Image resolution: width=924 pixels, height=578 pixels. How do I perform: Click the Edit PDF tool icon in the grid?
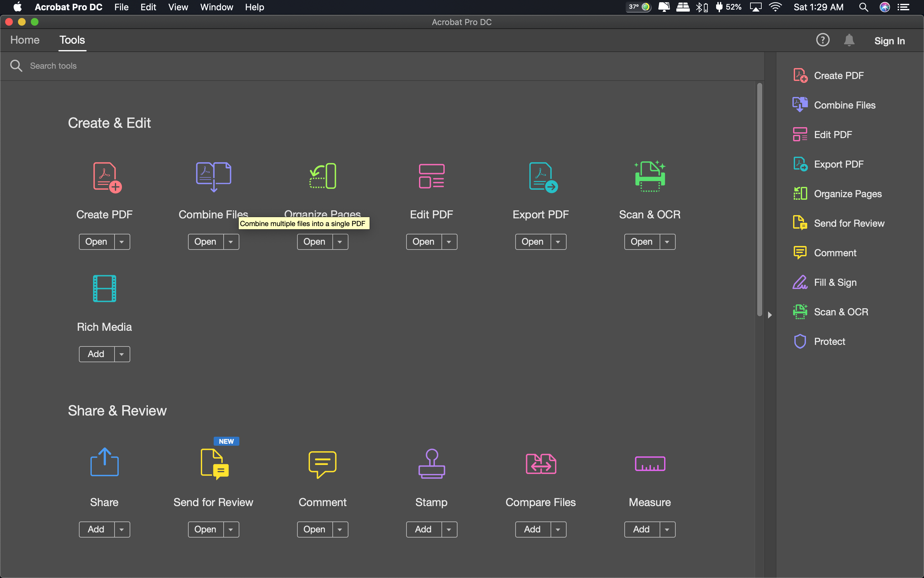click(x=432, y=176)
